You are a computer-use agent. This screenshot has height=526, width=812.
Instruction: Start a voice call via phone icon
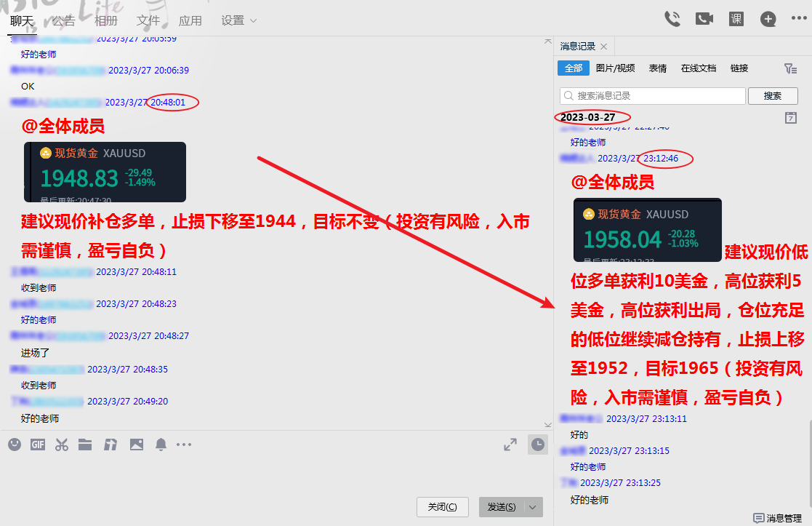(x=672, y=19)
